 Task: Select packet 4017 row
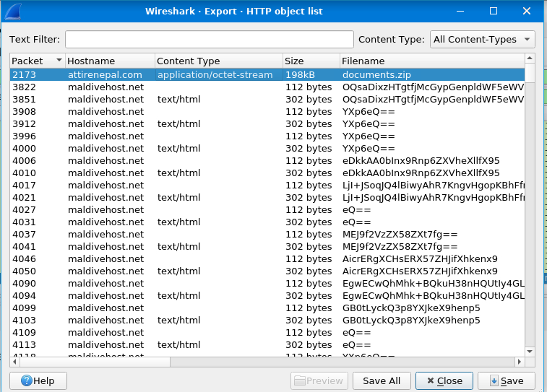coord(267,186)
